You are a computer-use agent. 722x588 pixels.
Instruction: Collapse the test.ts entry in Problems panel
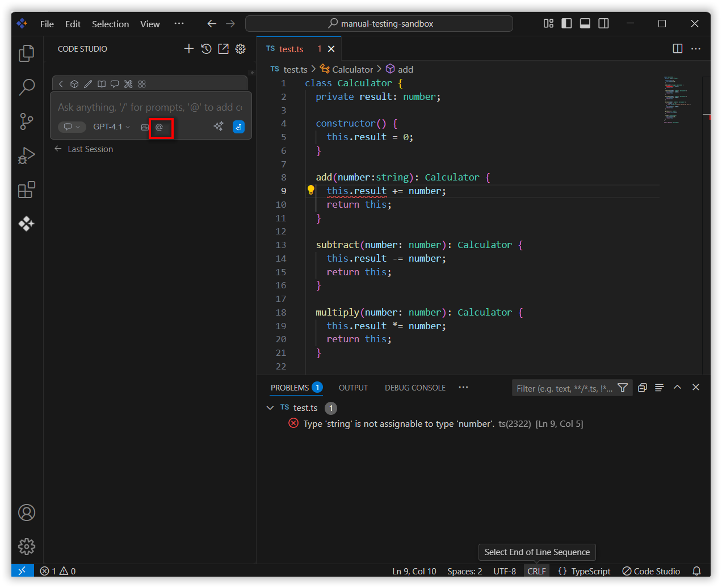[270, 408]
